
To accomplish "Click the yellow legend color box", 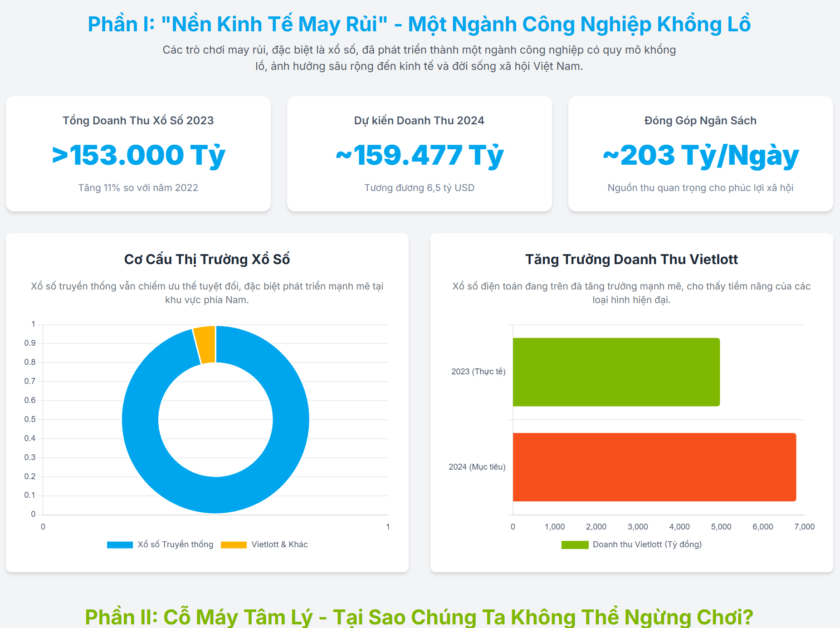I will (x=234, y=545).
